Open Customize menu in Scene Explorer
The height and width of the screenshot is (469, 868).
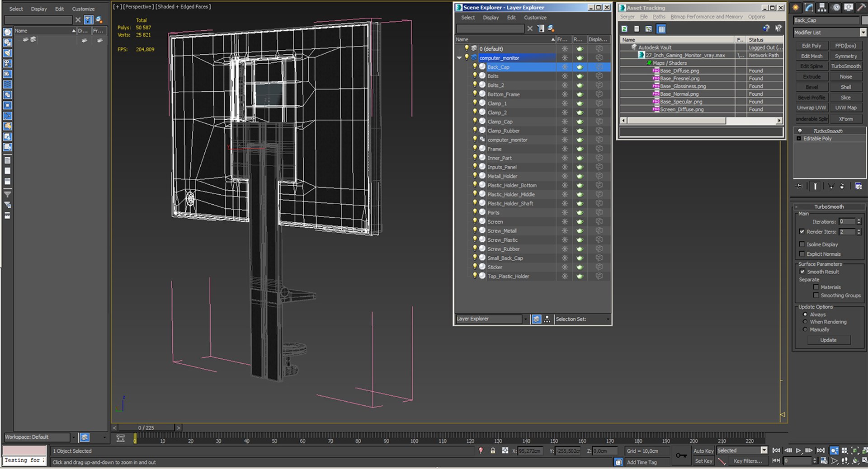coord(535,18)
